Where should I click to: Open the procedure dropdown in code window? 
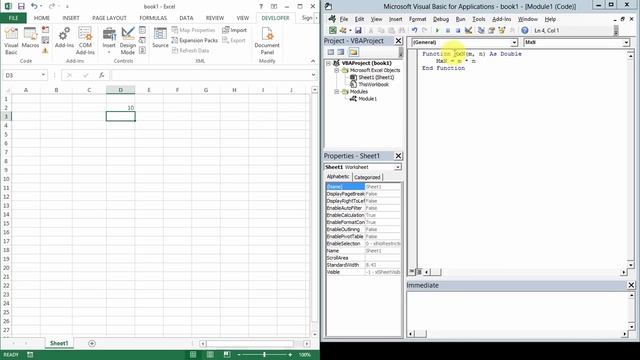pos(626,42)
